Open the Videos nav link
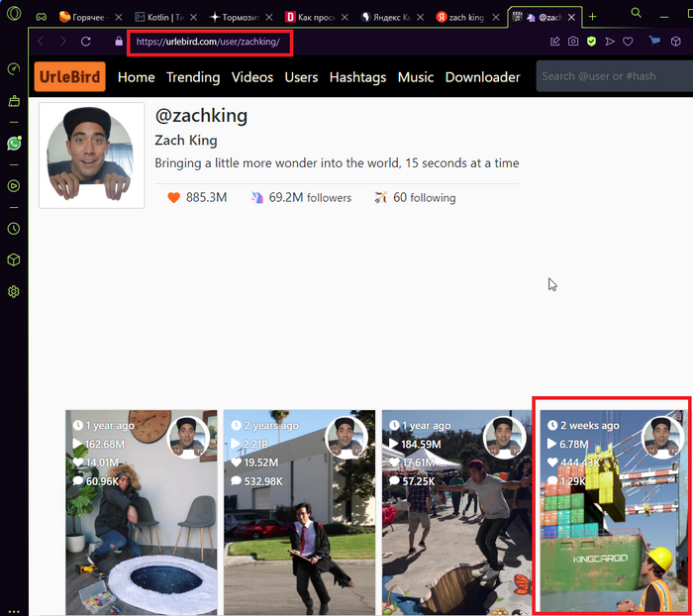Screen dimensions: 693x616 [x=252, y=77]
